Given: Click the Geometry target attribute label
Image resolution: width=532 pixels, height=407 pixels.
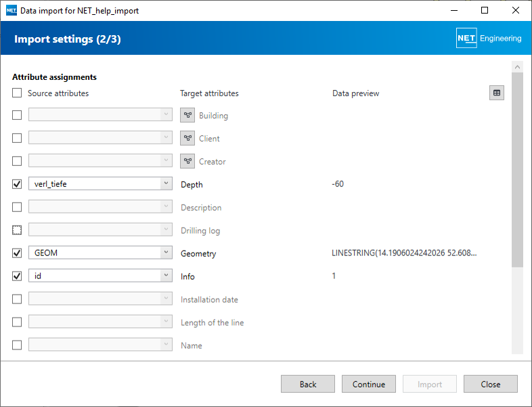Looking at the screenshot, I should tap(198, 253).
